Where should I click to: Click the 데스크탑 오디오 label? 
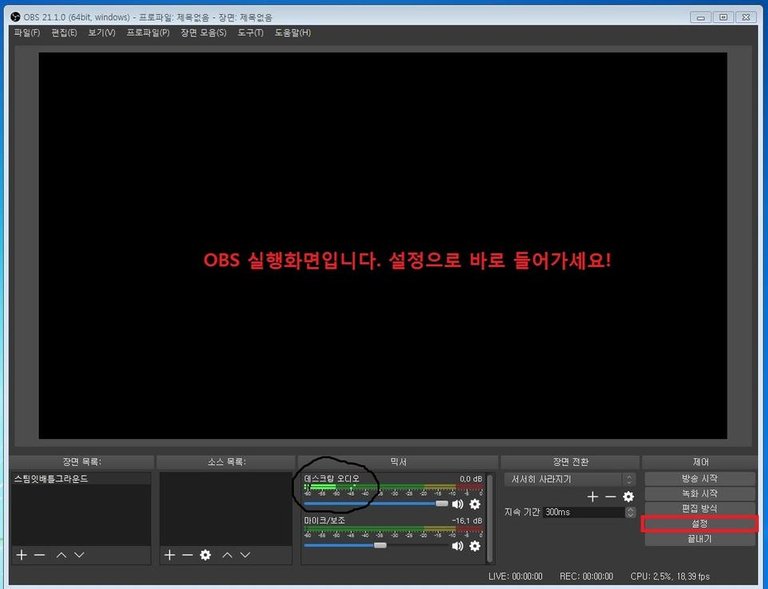coord(332,478)
